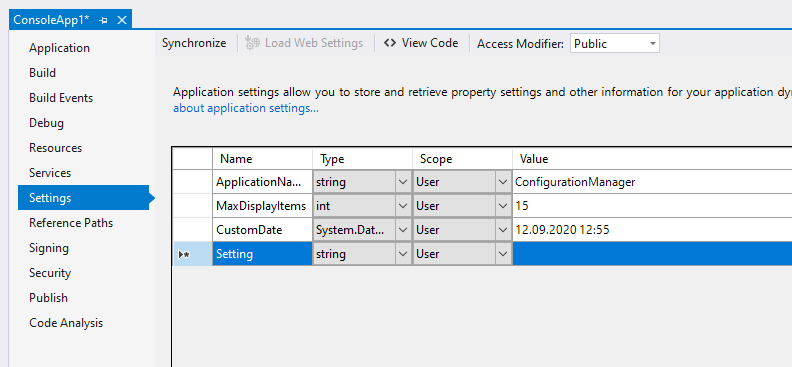Image resolution: width=792 pixels, height=367 pixels.
Task: Select row header of ApplicationNa... row
Action: coord(192,182)
